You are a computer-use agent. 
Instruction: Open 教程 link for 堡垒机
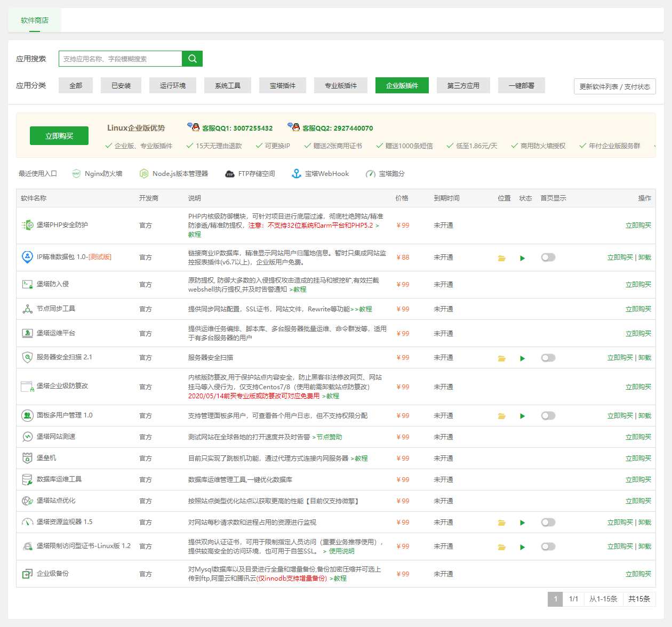tap(361, 459)
